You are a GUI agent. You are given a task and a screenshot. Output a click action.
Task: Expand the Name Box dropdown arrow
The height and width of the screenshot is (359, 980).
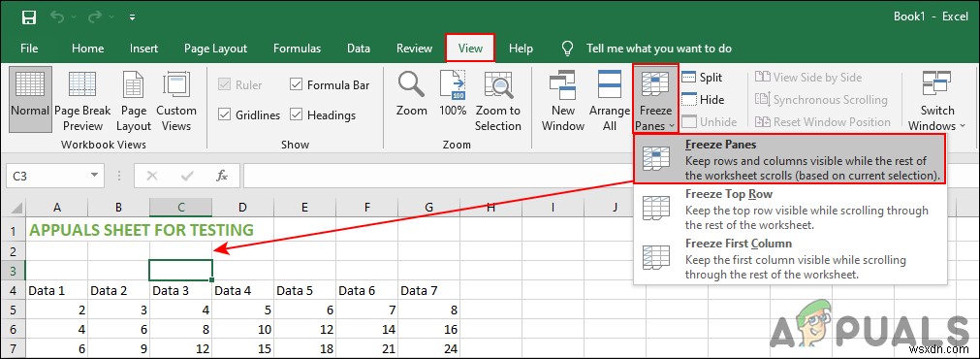click(x=95, y=176)
